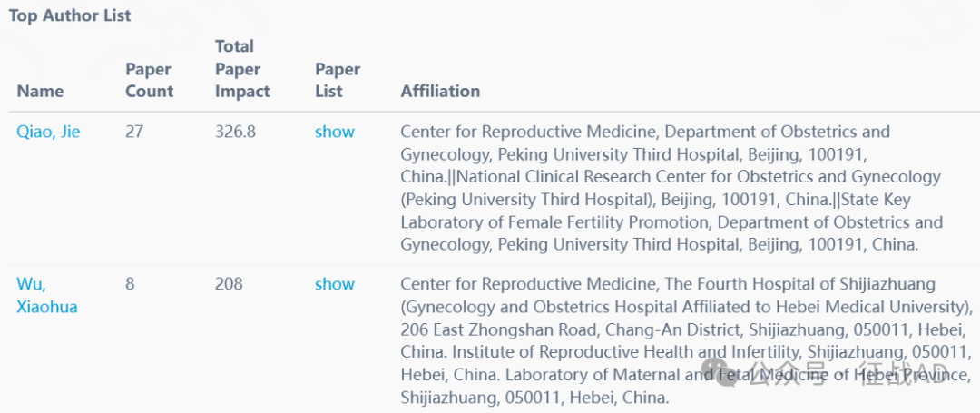Image resolution: width=980 pixels, height=413 pixels.
Task: Select the paper count value 8
Action: 130,284
